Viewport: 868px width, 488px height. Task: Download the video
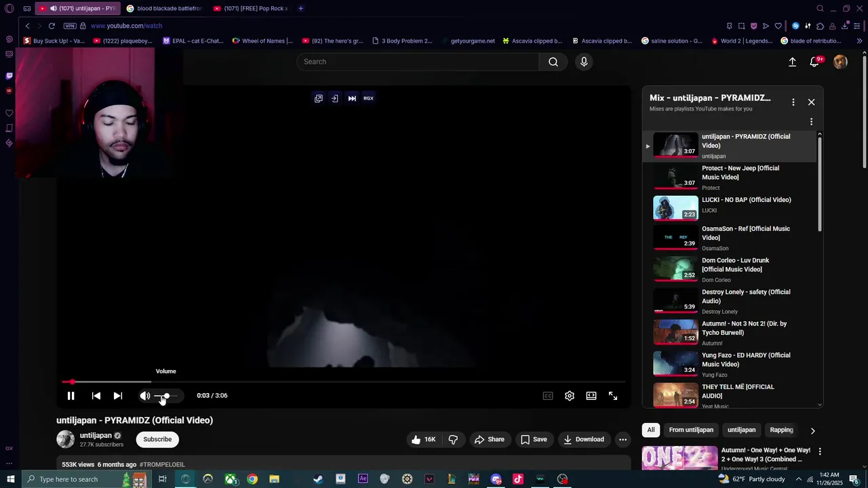tap(583, 439)
